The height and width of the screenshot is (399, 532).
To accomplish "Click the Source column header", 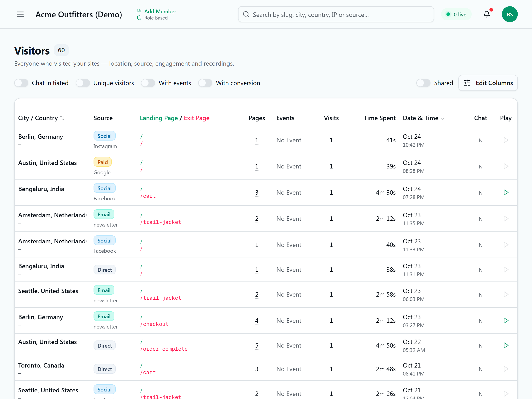I will (103, 118).
